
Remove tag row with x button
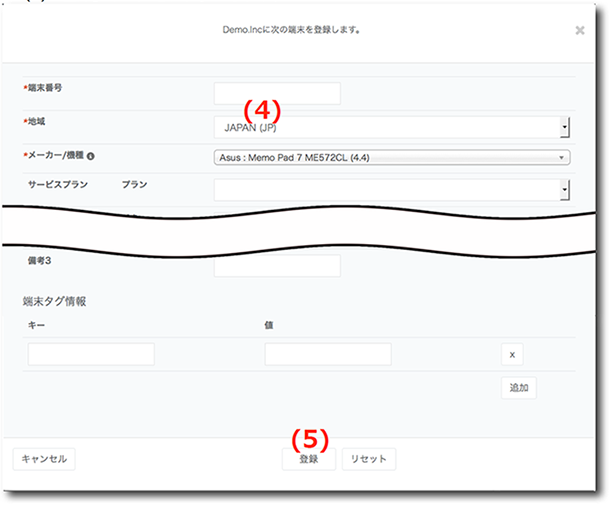(511, 354)
